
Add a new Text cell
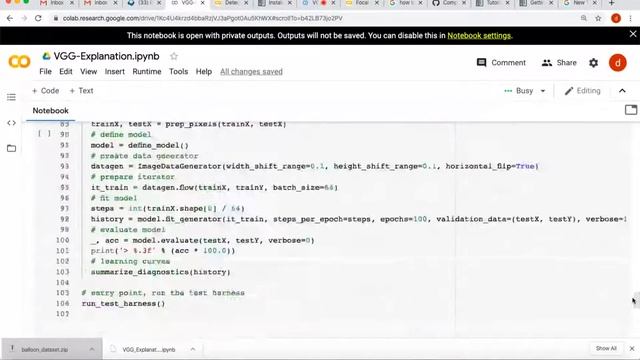point(81,91)
